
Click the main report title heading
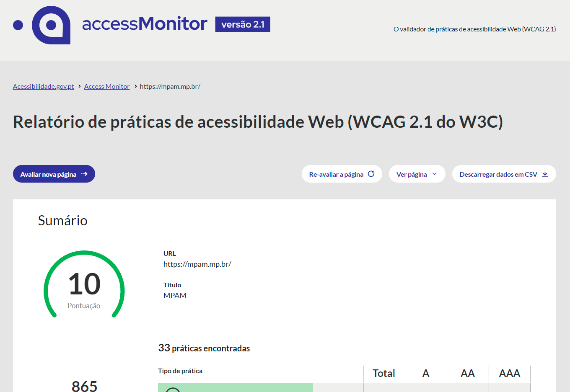258,122
